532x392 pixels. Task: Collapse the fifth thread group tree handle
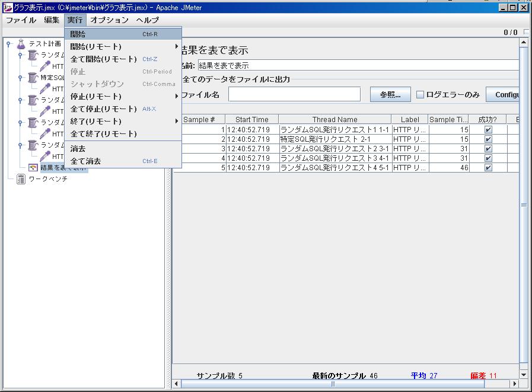click(x=20, y=145)
